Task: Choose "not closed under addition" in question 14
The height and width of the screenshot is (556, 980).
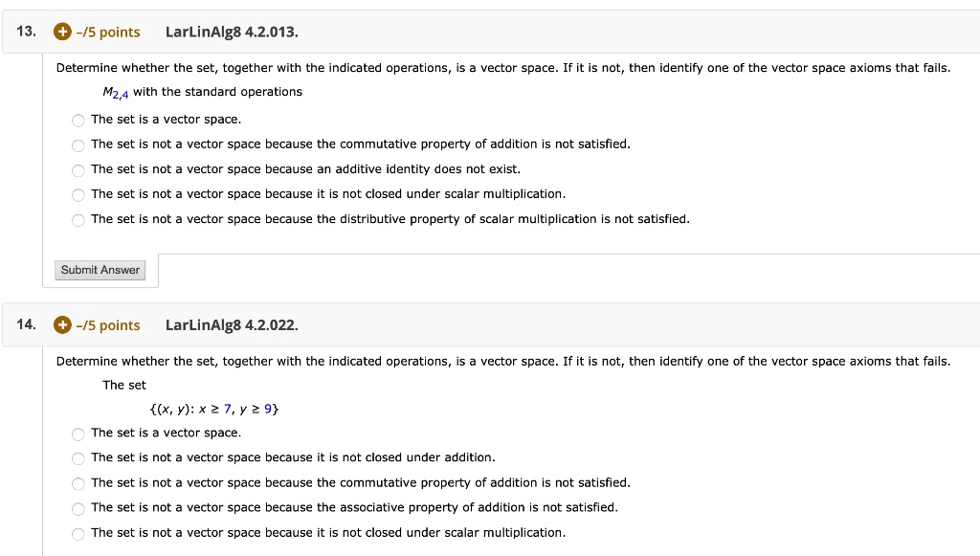Action: tap(78, 458)
